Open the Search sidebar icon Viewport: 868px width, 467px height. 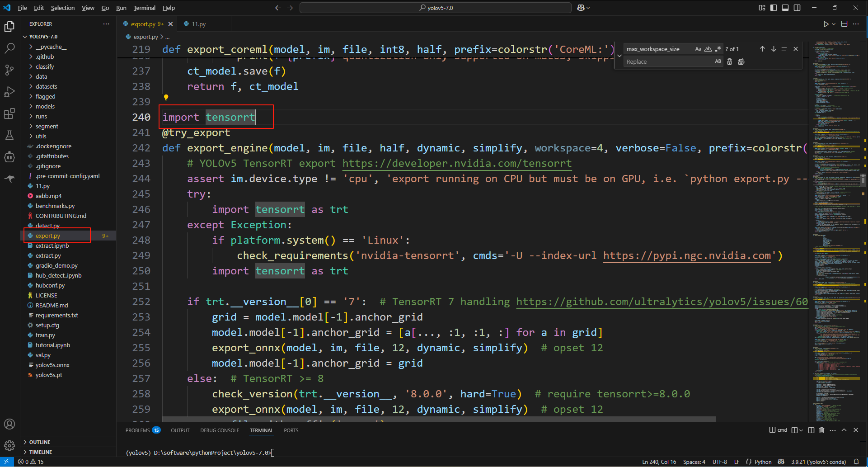point(9,48)
